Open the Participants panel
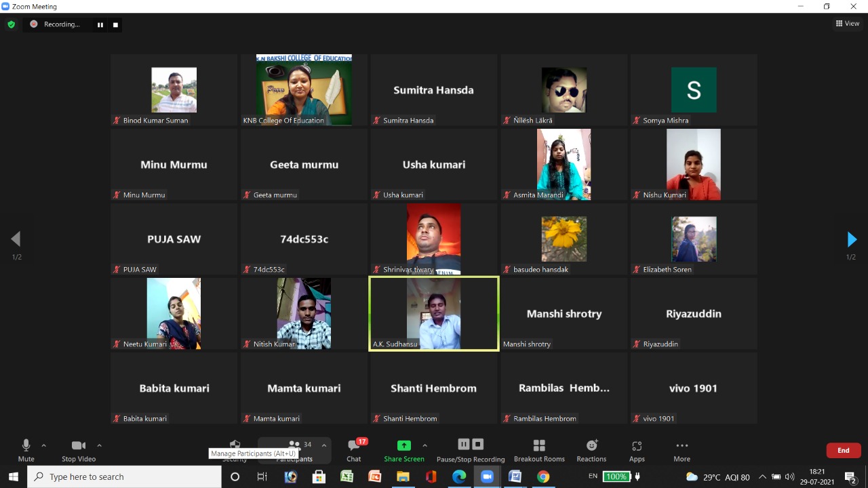868x488 pixels. 295,449
